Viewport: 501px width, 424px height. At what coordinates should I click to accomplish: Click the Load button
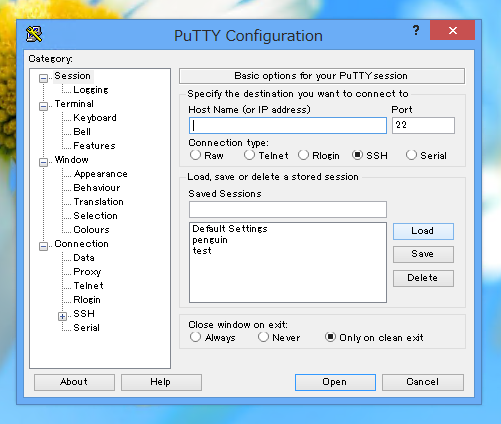(423, 231)
